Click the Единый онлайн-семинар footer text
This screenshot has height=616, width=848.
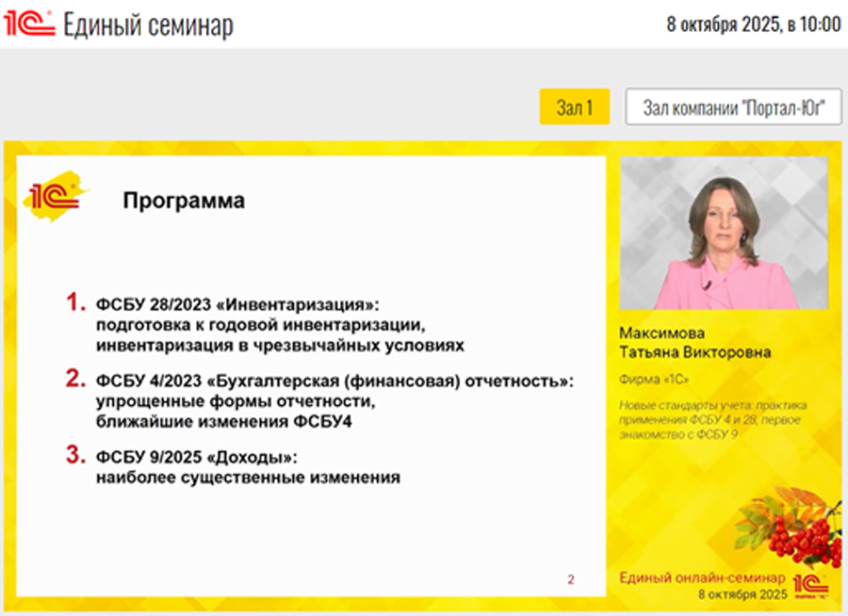[x=701, y=577]
